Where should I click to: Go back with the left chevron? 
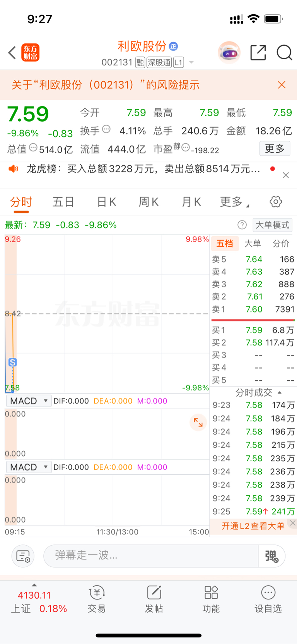[12, 53]
